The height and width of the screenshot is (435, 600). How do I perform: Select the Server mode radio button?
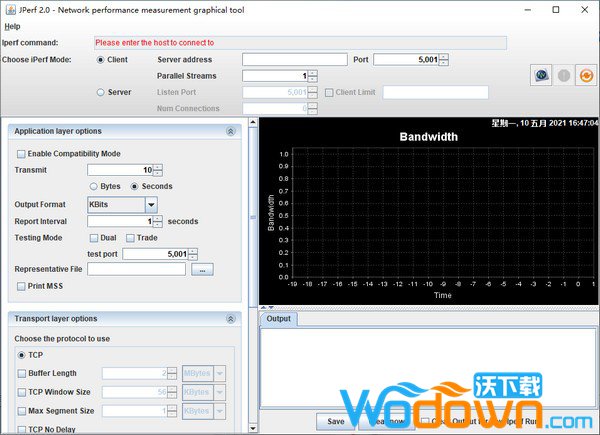(x=100, y=93)
